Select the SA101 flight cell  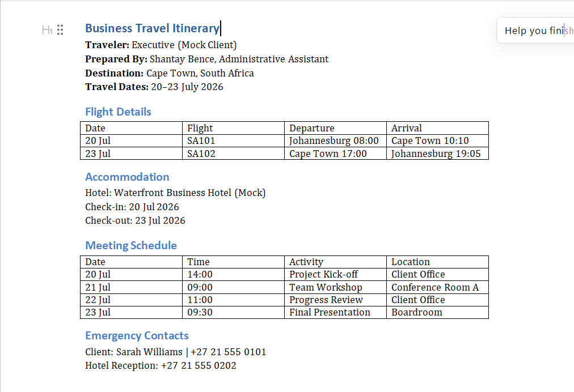[x=233, y=141]
